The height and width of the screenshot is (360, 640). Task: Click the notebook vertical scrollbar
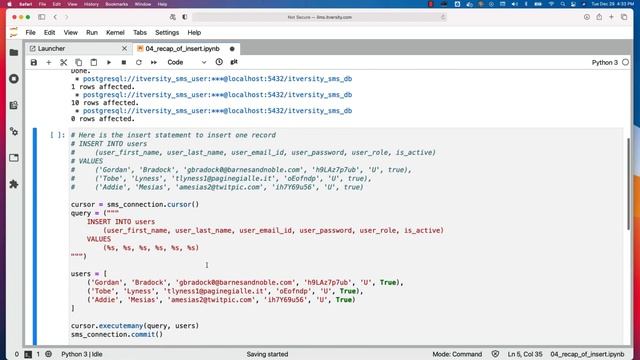pyautogui.click(x=629, y=184)
